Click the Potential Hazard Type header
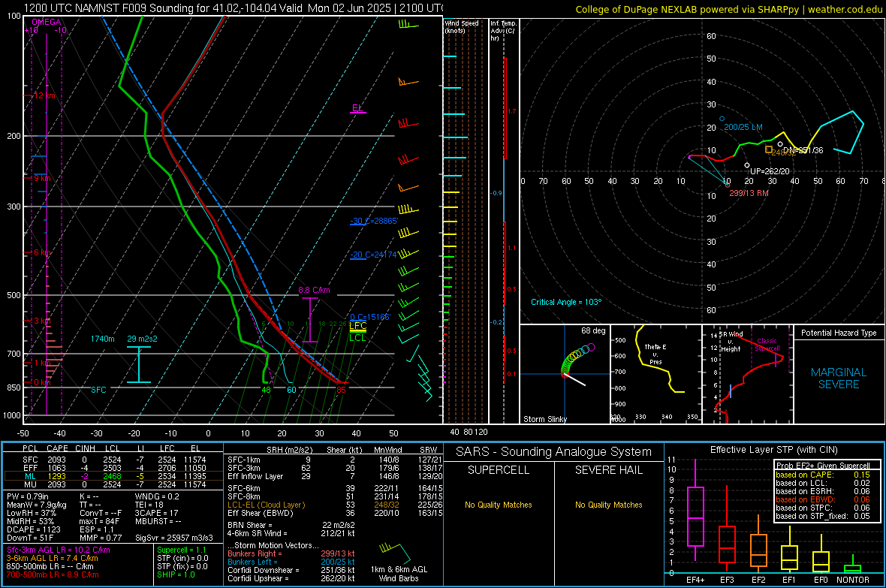Viewport: 886px width, 588px height. point(839,333)
